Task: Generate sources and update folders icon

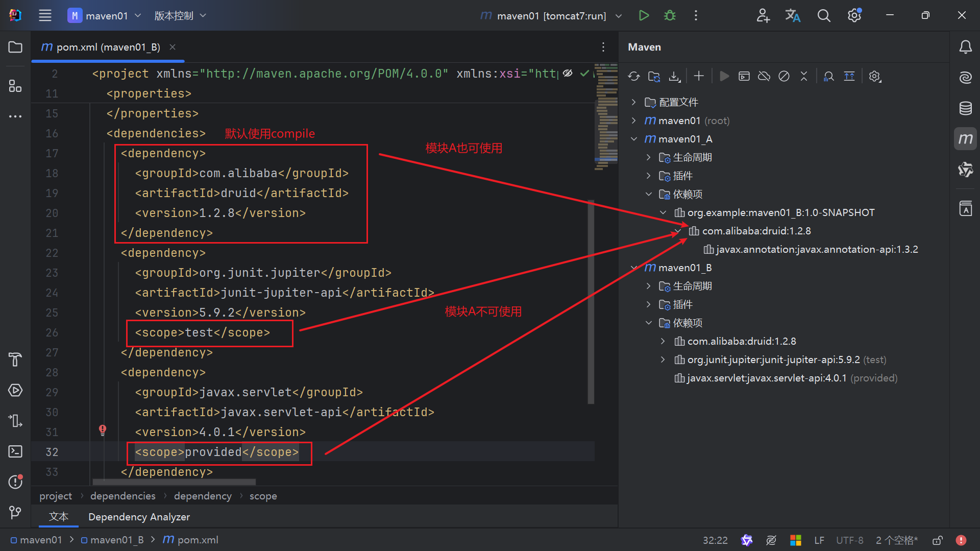Action: point(654,76)
